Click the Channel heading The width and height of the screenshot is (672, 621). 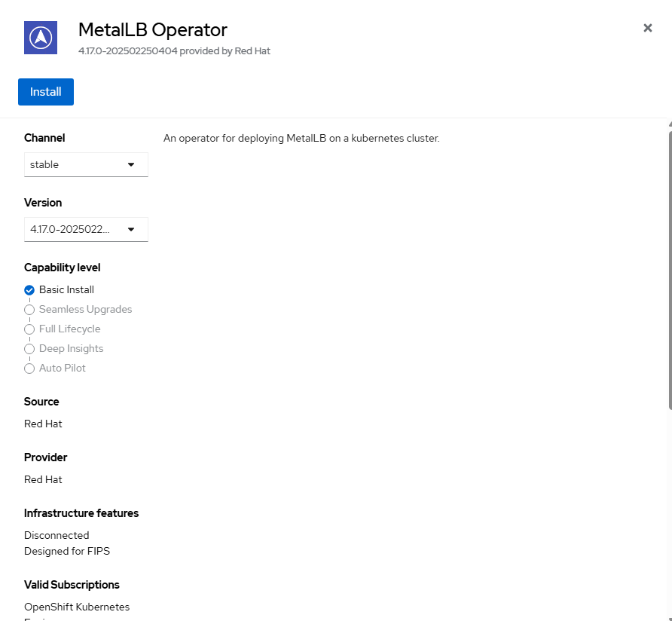click(44, 138)
